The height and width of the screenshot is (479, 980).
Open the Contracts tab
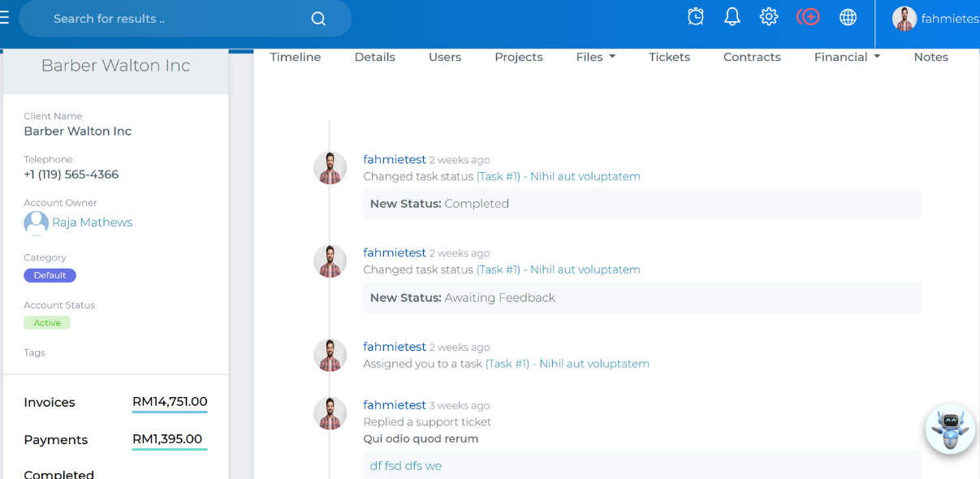(752, 57)
